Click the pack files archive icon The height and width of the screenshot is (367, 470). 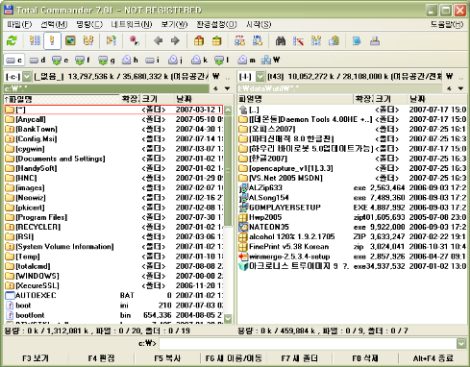199,41
